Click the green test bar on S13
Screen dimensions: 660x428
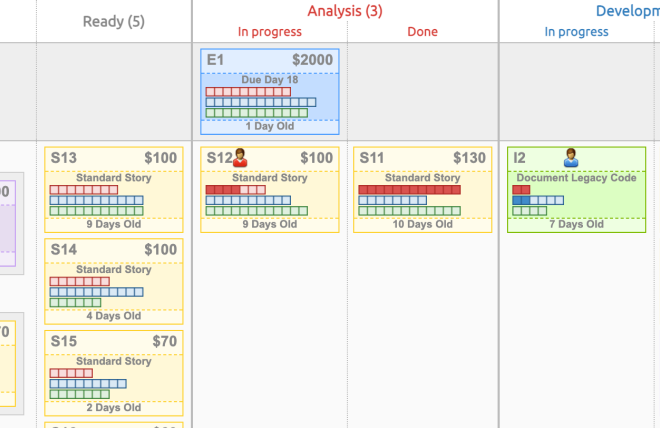click(96, 211)
